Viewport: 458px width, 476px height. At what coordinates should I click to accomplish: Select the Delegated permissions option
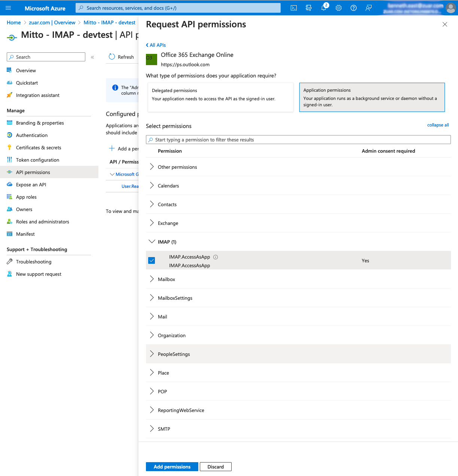point(220,97)
